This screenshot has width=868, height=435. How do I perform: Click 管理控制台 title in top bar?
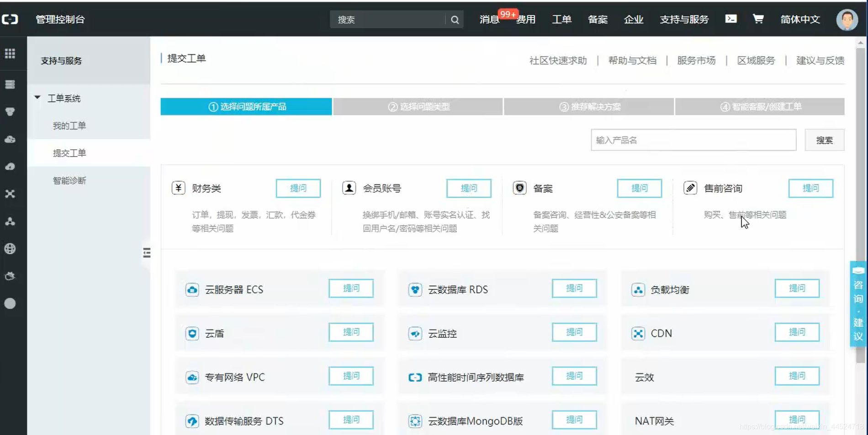point(60,19)
